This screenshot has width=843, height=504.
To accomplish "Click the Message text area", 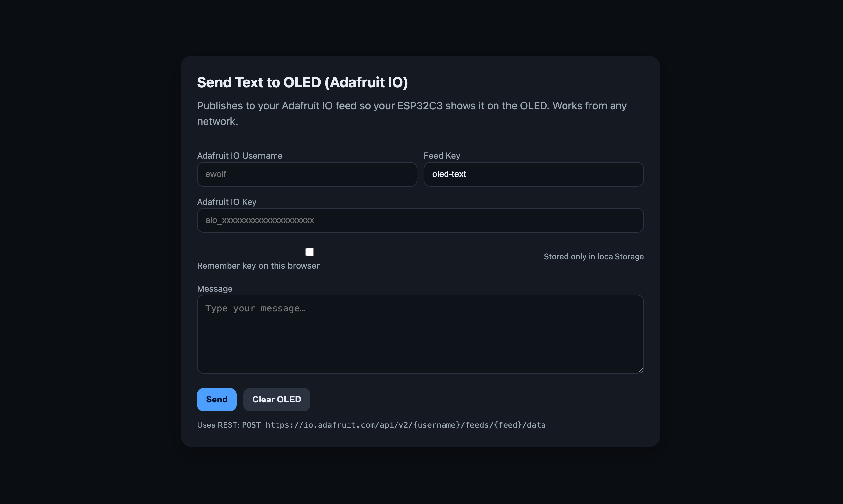I will 420,334.
